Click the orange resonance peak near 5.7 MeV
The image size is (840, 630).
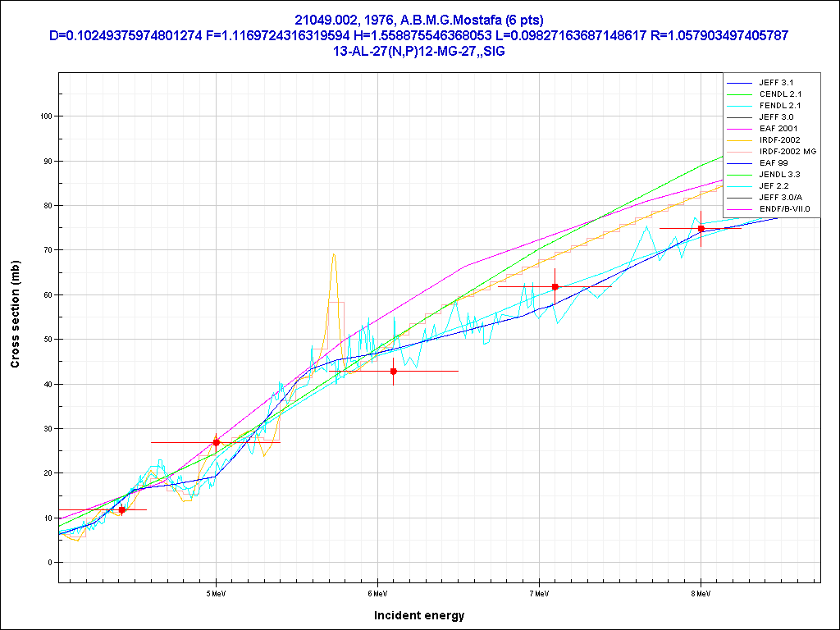(x=334, y=254)
